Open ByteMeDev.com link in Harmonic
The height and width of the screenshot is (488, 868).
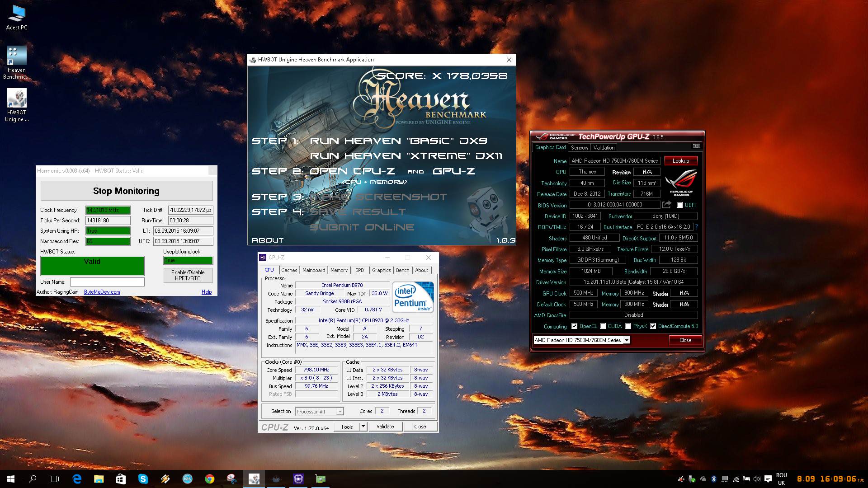click(102, 292)
